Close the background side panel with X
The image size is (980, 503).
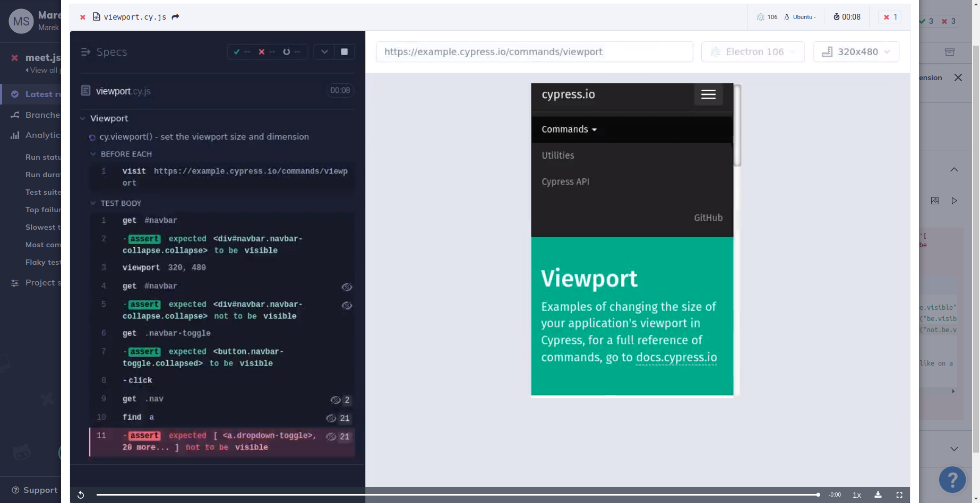pos(958,77)
